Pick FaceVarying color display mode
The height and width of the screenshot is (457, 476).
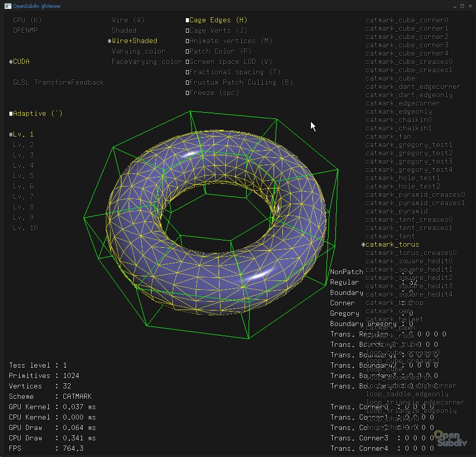(x=146, y=62)
